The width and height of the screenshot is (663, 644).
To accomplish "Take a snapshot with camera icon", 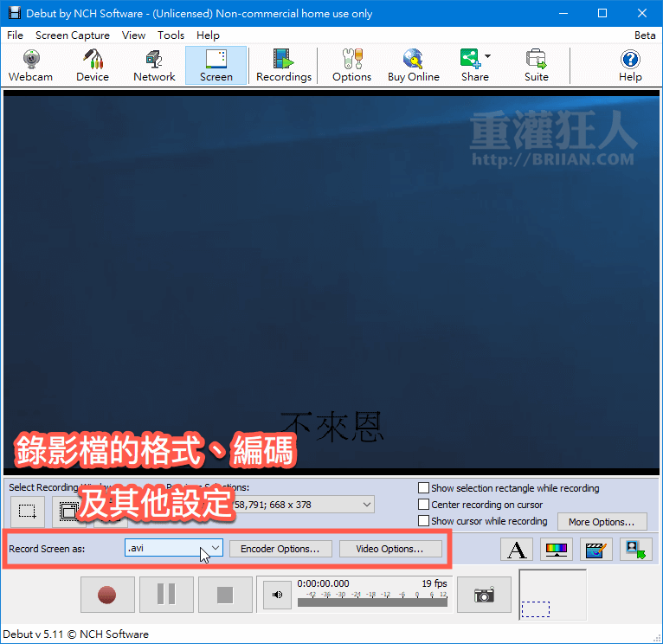I will tap(484, 595).
